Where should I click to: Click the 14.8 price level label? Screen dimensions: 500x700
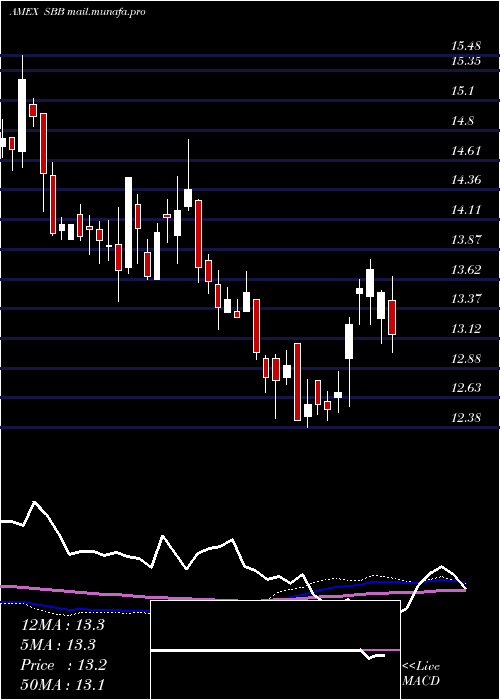462,121
